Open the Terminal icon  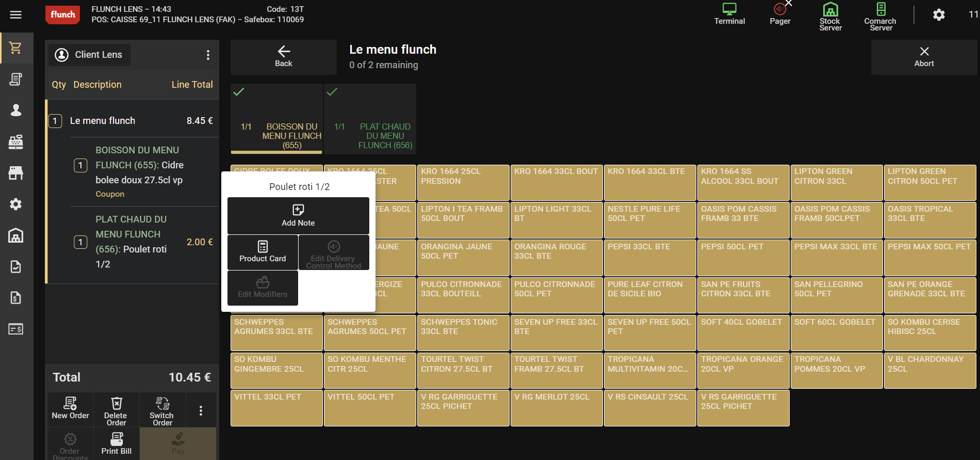729,14
